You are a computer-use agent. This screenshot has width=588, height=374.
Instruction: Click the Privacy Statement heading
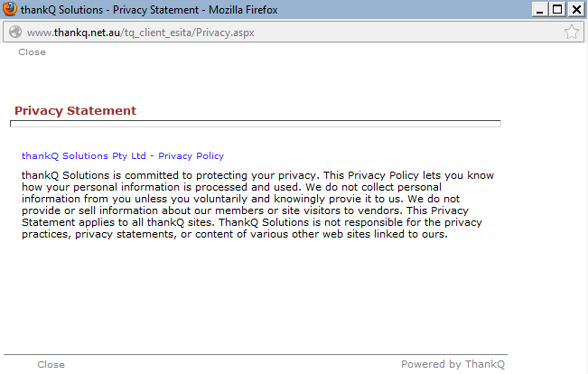tap(75, 111)
